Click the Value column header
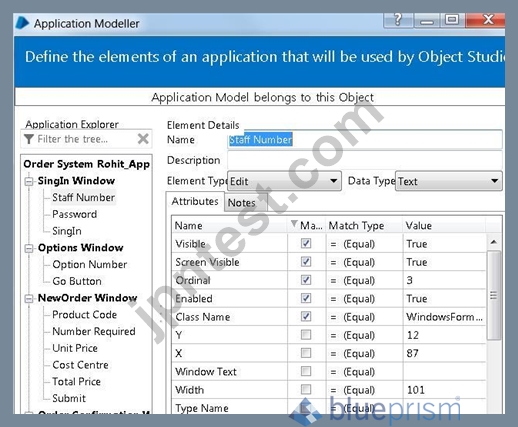The height and width of the screenshot is (427, 518). pyautogui.click(x=444, y=225)
